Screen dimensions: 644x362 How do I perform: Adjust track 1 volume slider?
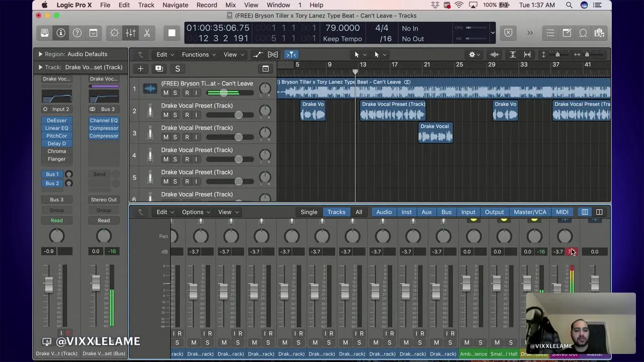pyautogui.click(x=230, y=93)
